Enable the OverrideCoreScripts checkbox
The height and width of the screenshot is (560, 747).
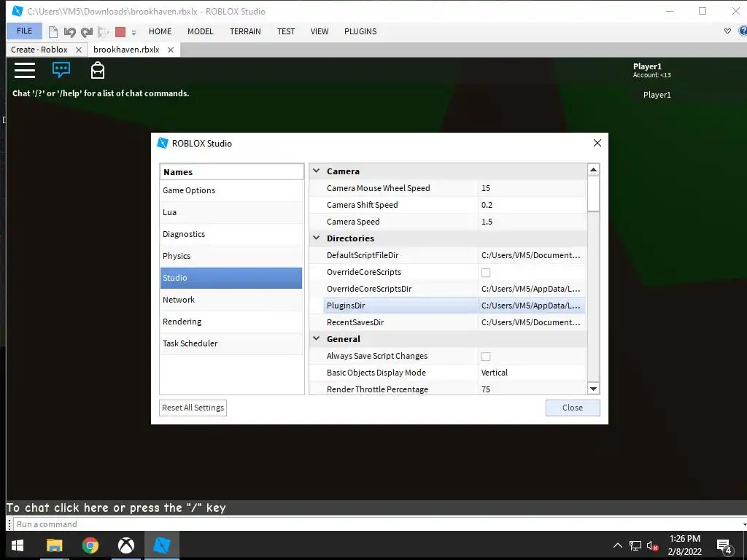[486, 273]
